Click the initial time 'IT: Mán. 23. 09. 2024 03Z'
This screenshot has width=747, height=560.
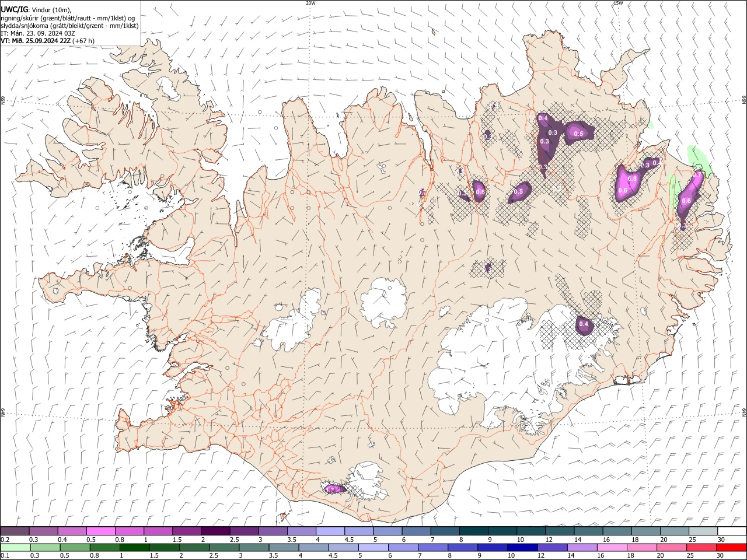pyautogui.click(x=37, y=33)
